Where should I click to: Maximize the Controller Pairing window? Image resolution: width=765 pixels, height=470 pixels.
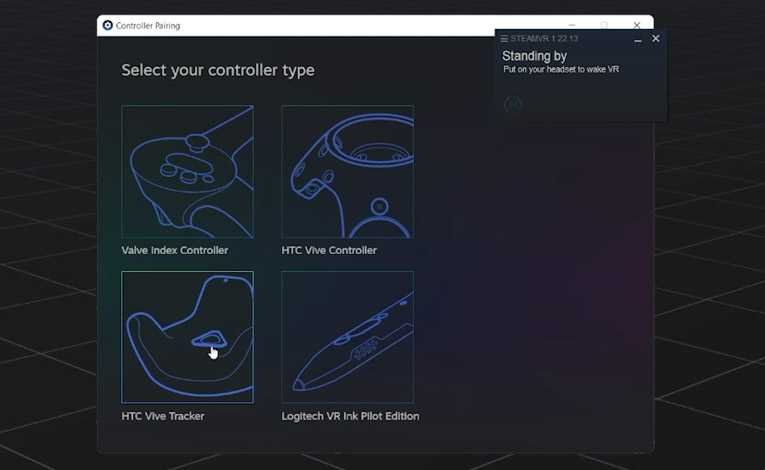(604, 24)
